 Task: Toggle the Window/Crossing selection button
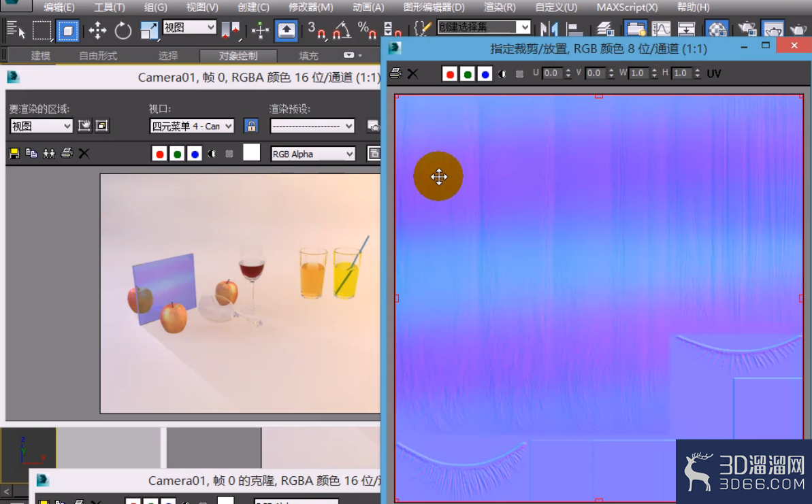point(68,31)
